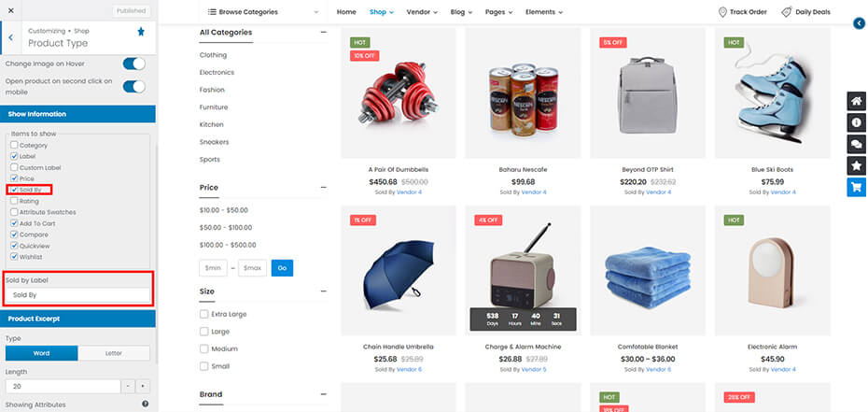
Task: Go back using customizer back arrow
Action: [x=10, y=37]
